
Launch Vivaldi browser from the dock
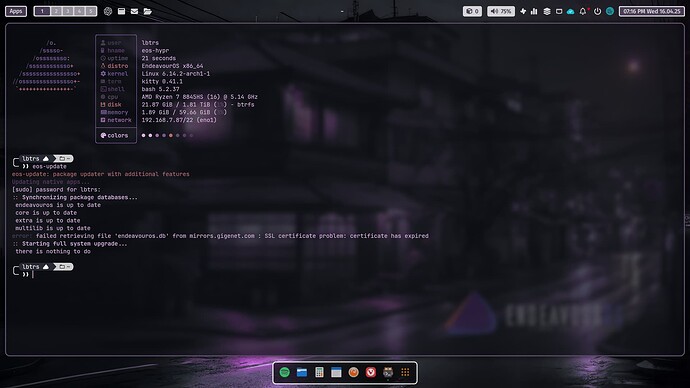[371, 372]
